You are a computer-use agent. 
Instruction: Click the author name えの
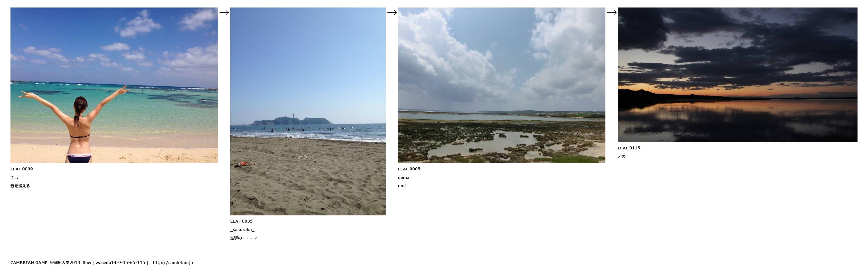[621, 157]
